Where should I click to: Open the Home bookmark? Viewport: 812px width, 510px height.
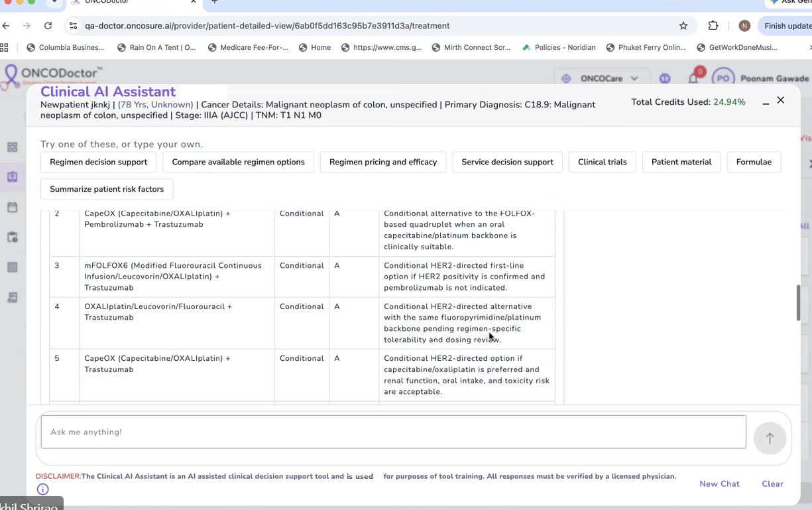click(x=315, y=47)
